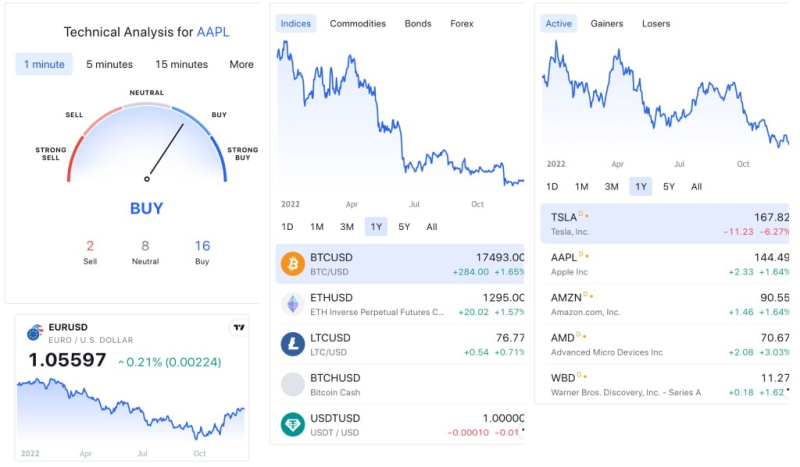
Task: Set stocks chart range to 1M
Action: pyautogui.click(x=582, y=187)
